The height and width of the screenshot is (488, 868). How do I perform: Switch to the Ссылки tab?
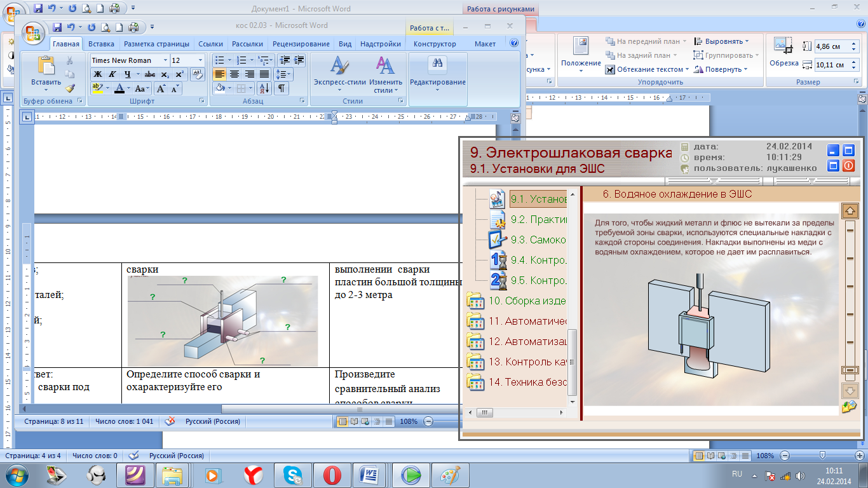coord(210,44)
